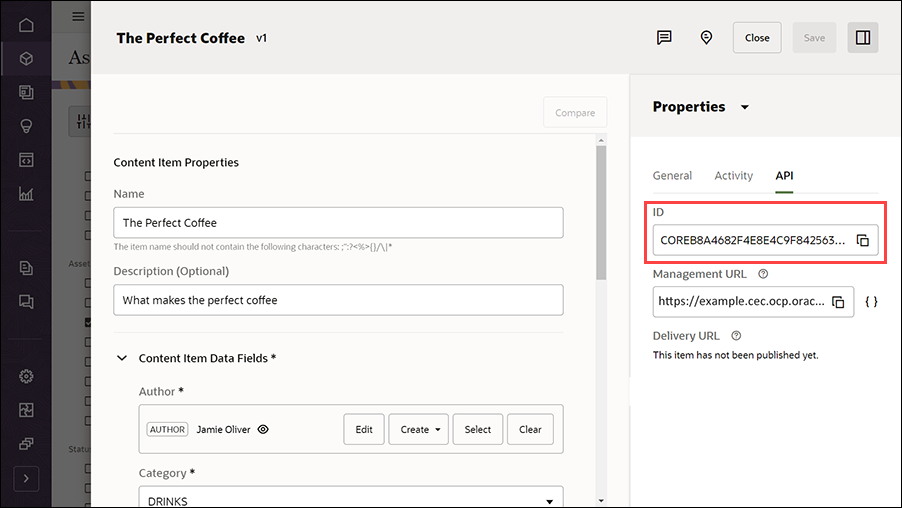Viewport: 902px width, 508px height.
Task: Open the Properties panel dropdown arrow
Action: [745, 107]
